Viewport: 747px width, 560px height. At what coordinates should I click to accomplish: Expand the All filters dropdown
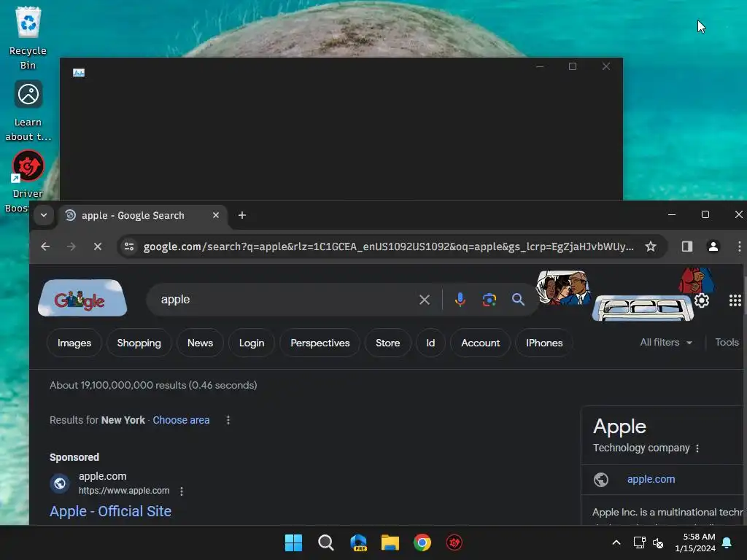pos(666,343)
